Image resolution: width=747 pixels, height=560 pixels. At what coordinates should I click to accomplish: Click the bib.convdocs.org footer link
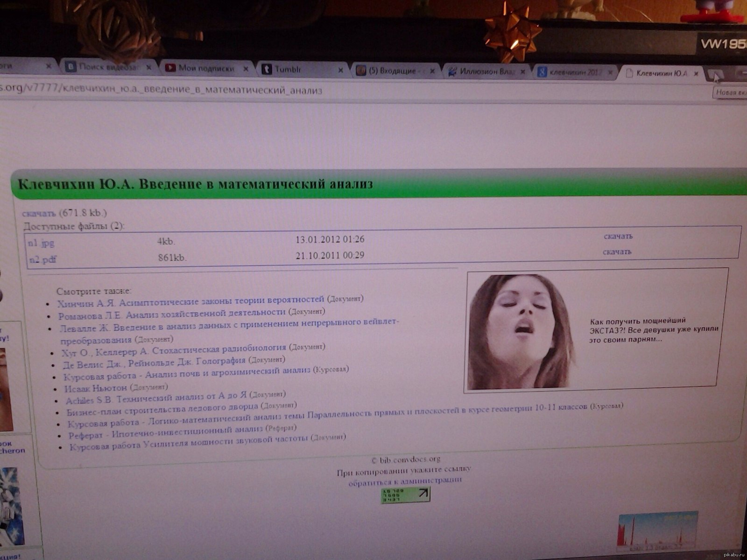point(409,459)
